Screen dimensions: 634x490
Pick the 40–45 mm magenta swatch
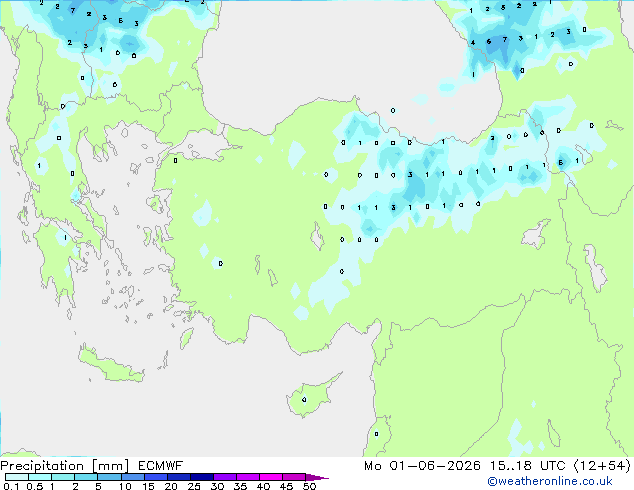[271, 477]
